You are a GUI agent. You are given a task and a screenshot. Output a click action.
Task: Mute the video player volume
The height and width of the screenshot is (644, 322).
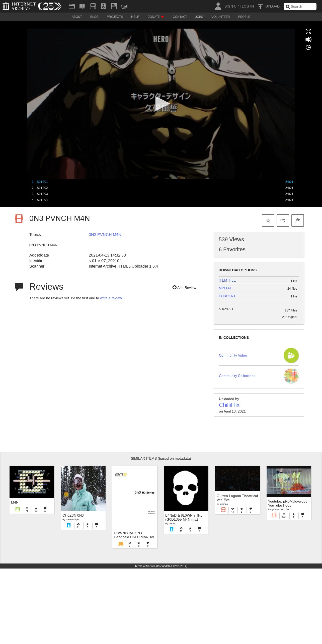pos(308,39)
